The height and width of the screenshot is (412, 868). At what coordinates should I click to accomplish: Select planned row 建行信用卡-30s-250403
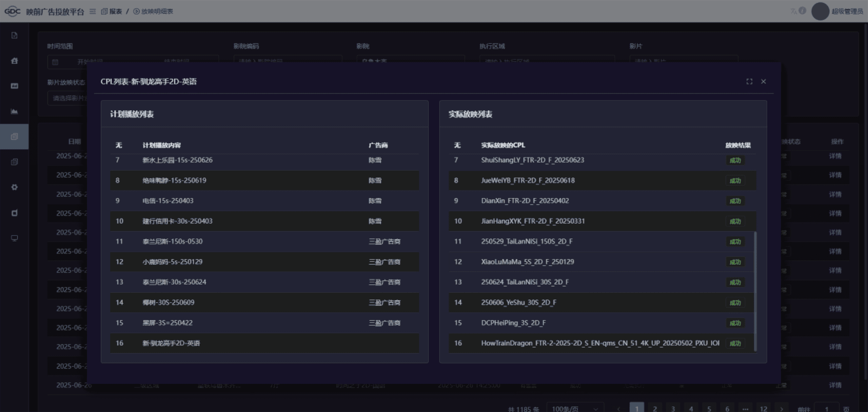tap(264, 221)
